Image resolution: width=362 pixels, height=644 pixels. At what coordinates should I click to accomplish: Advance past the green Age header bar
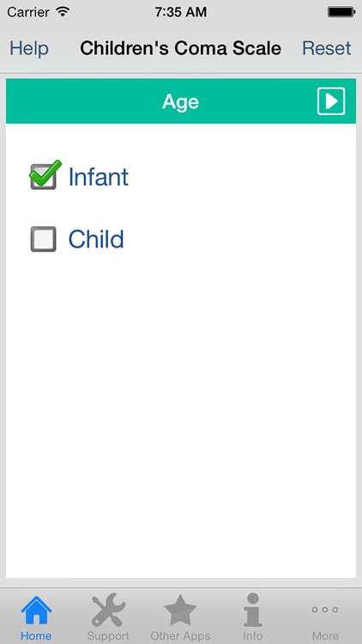tap(181, 101)
